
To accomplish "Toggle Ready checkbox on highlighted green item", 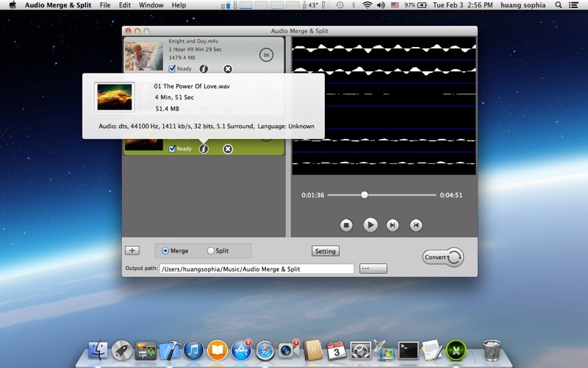I will click(x=172, y=149).
